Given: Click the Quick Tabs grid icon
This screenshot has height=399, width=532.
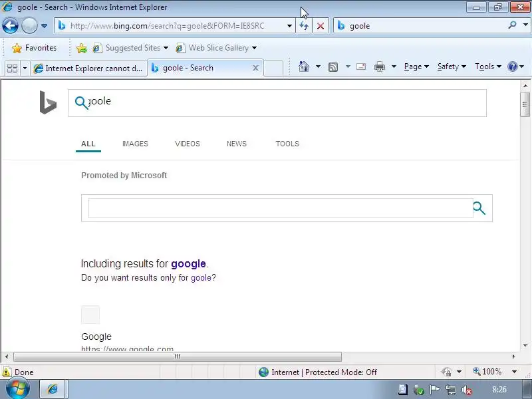Looking at the screenshot, I should coord(12,68).
